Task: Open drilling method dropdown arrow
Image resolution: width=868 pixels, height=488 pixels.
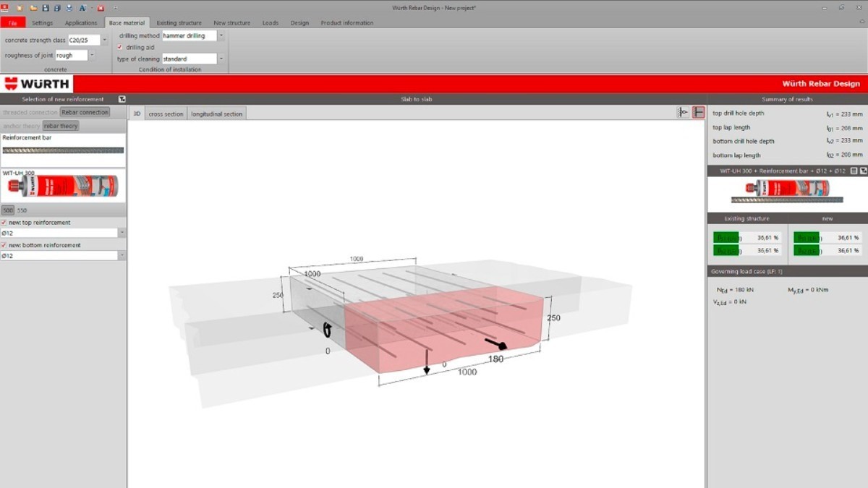Action: click(221, 35)
